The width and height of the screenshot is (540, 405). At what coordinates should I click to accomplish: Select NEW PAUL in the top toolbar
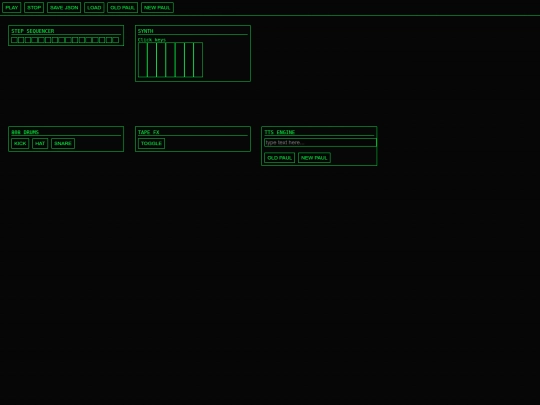tap(157, 8)
